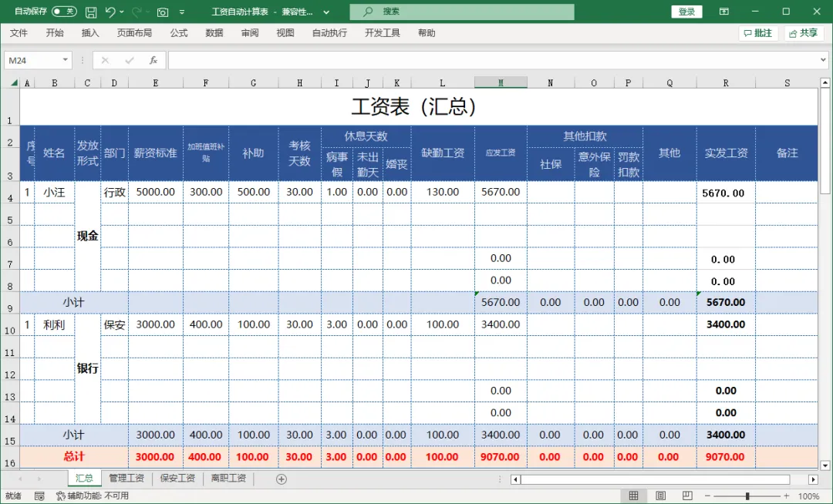
Task: Click the previous sheet navigation arrow
Action: tap(20, 479)
